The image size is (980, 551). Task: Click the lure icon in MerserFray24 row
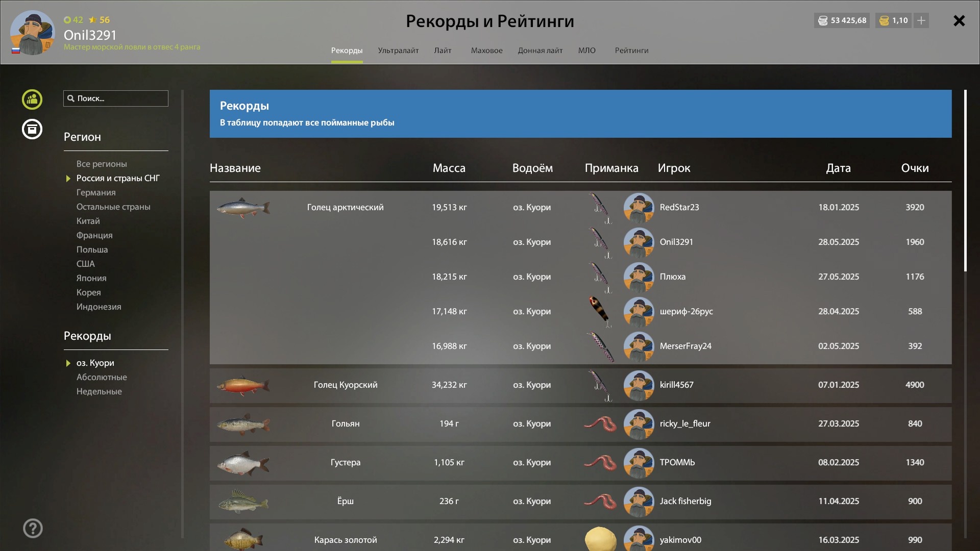[x=600, y=347]
